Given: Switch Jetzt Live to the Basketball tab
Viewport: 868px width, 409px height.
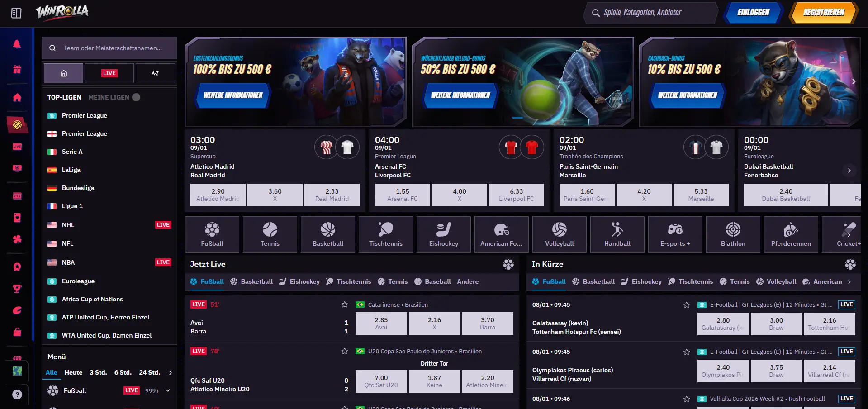Looking at the screenshot, I should [251, 281].
